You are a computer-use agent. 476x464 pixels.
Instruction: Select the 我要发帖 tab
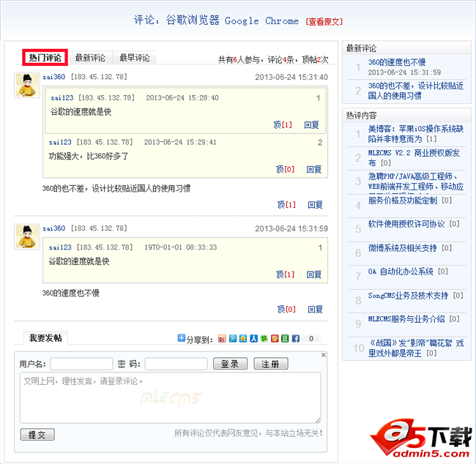coord(45,338)
